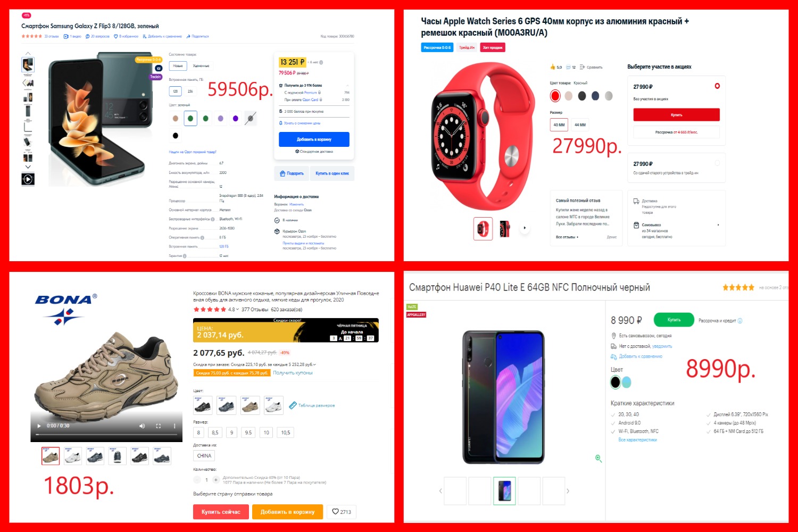
Task: Expand the next Samsung gallery thumbnails chevron
Action: [28, 167]
